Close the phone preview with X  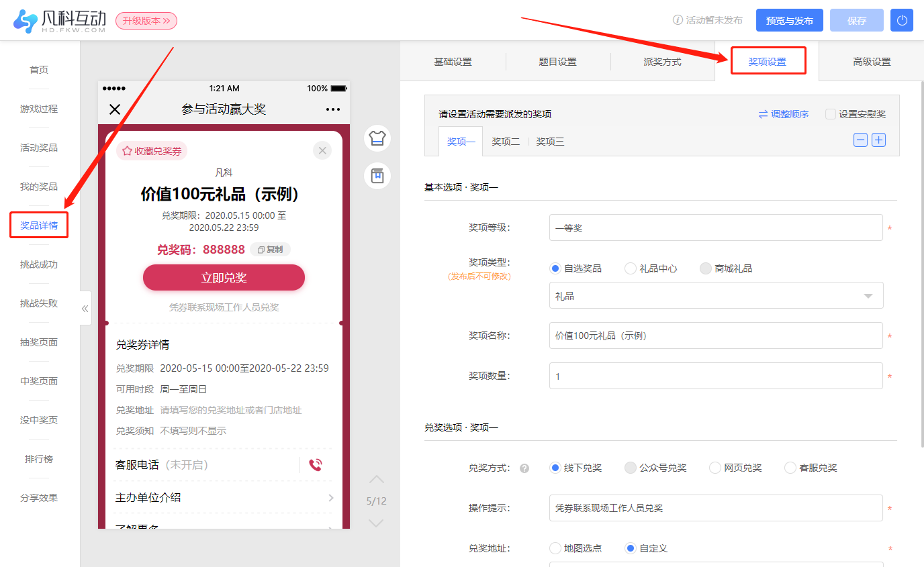[x=115, y=109]
